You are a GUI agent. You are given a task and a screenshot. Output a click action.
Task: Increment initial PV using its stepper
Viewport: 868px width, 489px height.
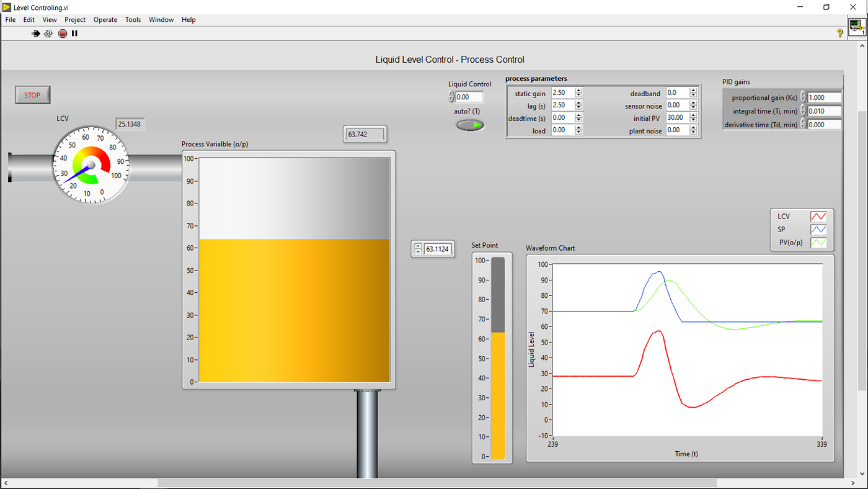coord(693,115)
